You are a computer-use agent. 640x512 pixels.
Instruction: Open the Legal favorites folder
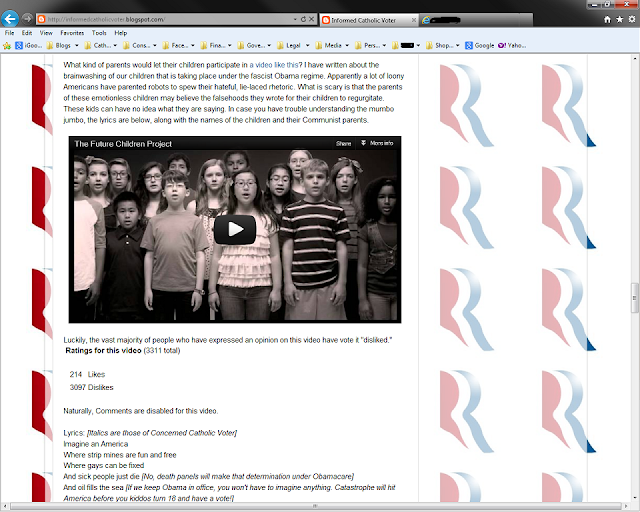[289, 46]
